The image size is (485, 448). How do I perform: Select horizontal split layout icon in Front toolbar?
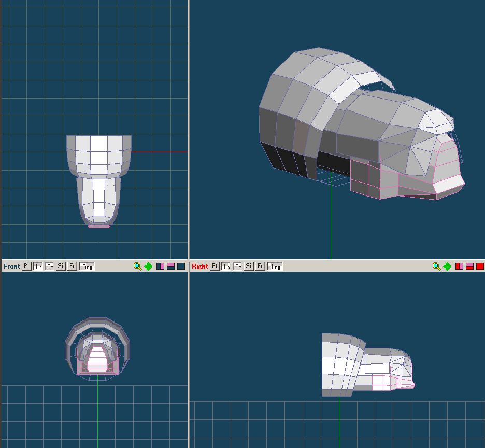[x=170, y=267]
